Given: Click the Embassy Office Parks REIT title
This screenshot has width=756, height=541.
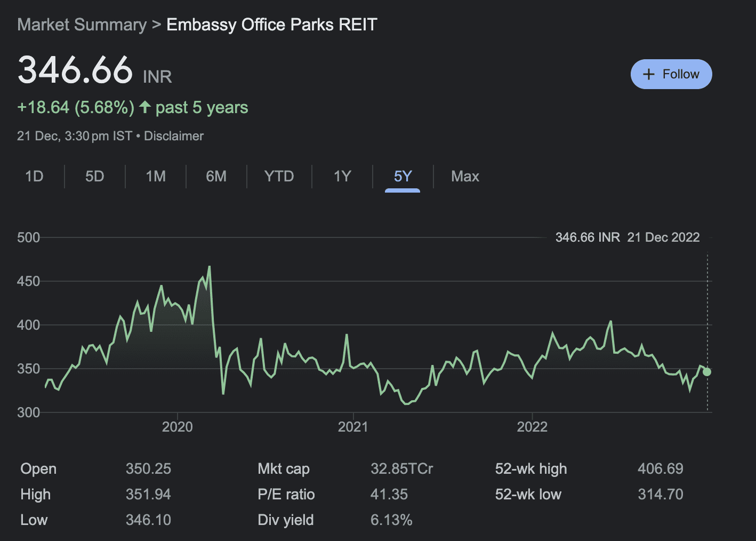Looking at the screenshot, I should click(x=272, y=25).
